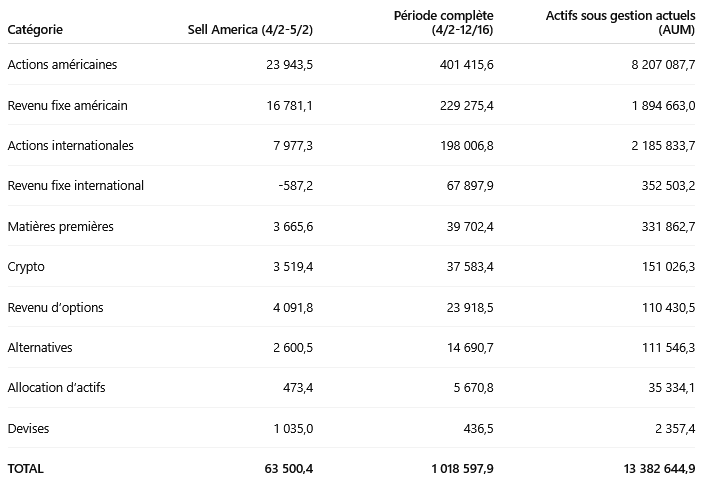The height and width of the screenshot is (489, 711).
Task: Select the Devises row label
Action: [28, 428]
